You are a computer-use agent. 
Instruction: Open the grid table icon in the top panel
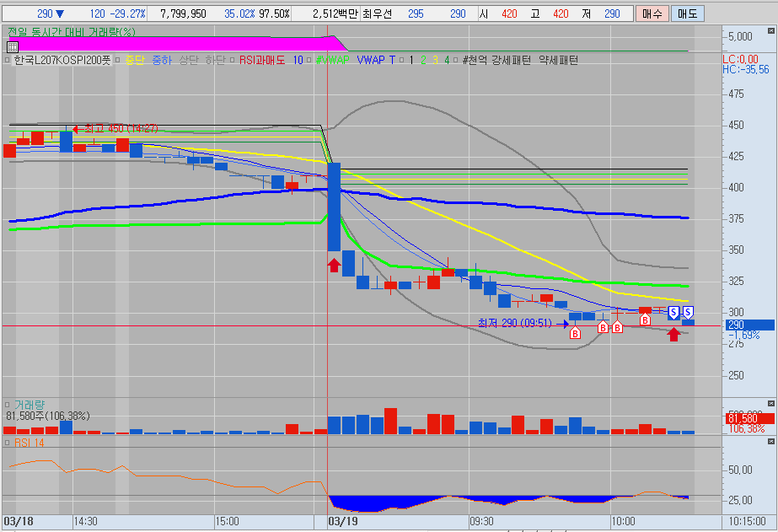point(13,47)
